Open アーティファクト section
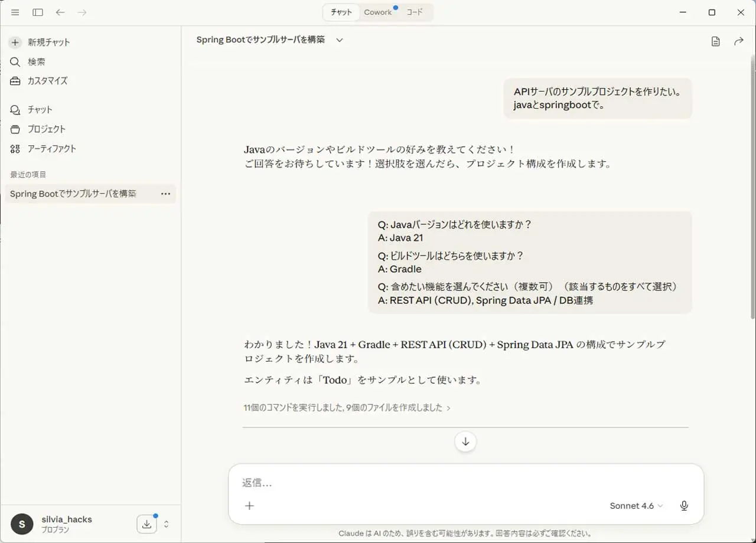 coord(51,149)
